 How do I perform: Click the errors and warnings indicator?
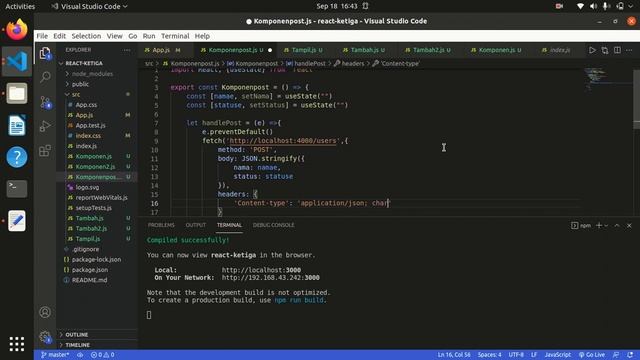pos(102,355)
